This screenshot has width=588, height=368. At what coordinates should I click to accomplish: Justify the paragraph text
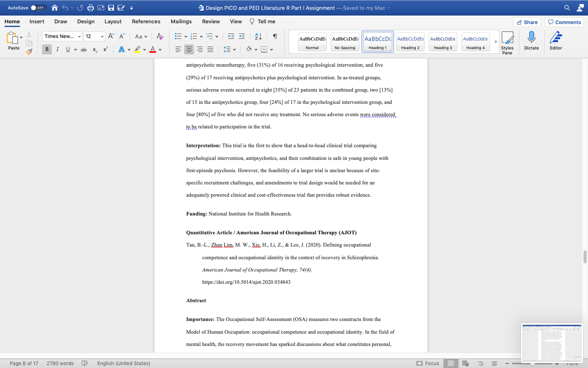(210, 49)
